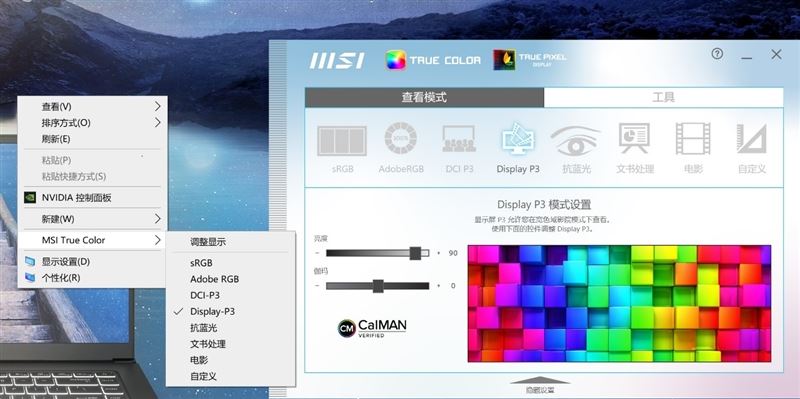Screen dimensions: 800x399
Task: Expand the 新建(W) submenu arrow
Action: (x=158, y=219)
